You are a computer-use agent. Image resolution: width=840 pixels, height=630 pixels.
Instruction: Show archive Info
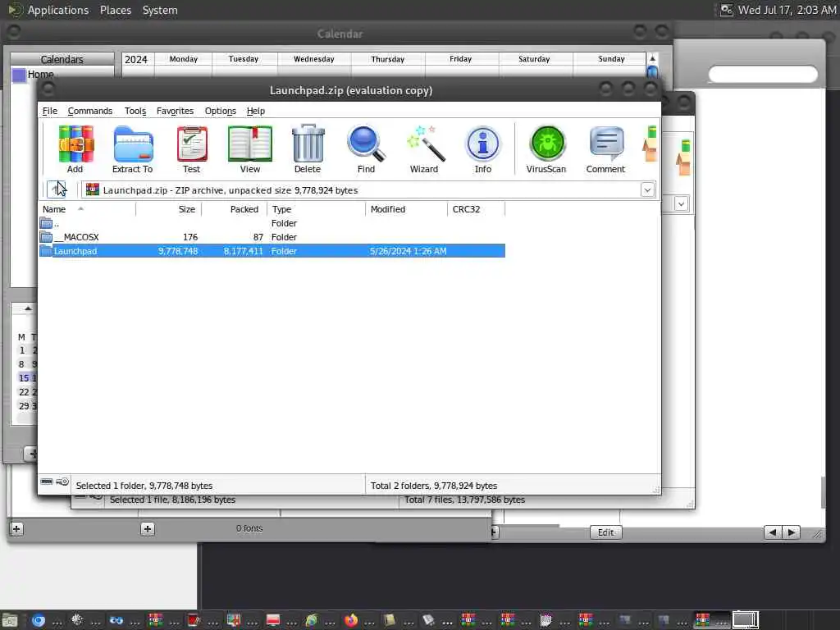coord(482,148)
